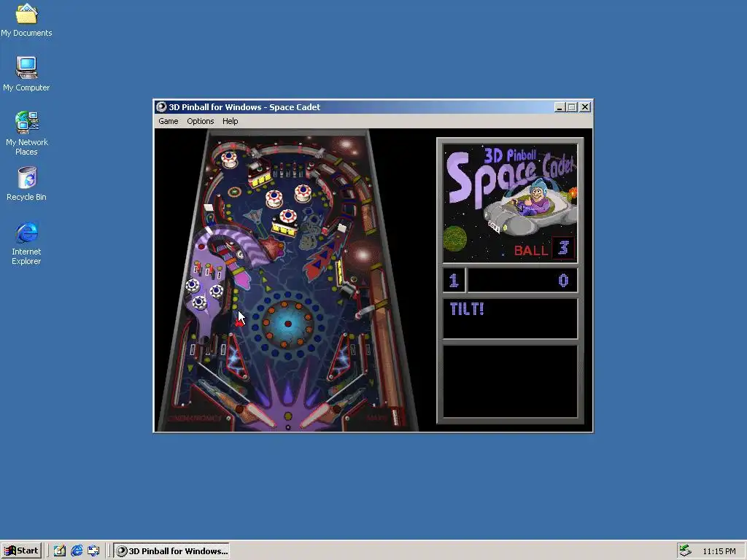Viewport: 747px width, 560px height.
Task: Click the BALL 3 indicator
Action: (544, 249)
